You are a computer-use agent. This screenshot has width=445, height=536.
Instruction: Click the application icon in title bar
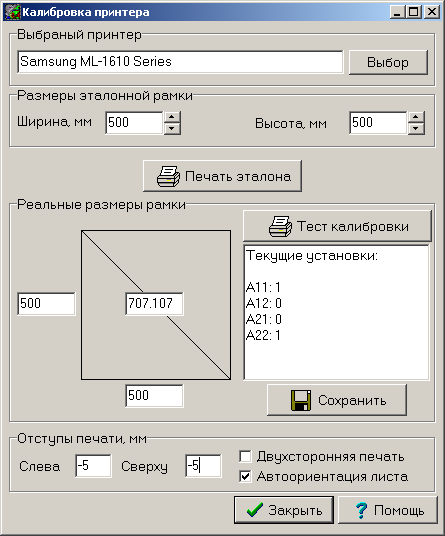[x=13, y=12]
